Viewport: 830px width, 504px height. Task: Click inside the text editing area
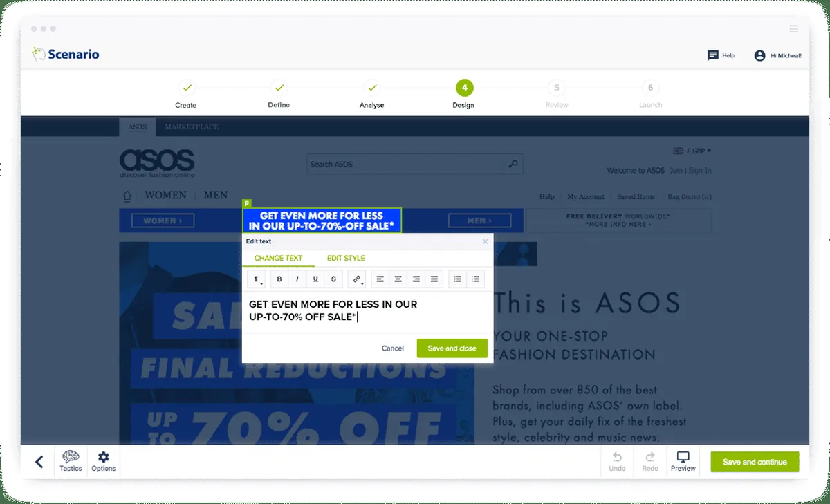click(367, 312)
